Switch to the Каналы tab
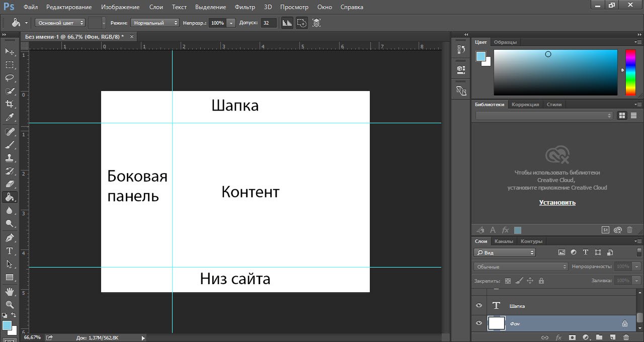This screenshot has height=342, width=644. coord(504,241)
